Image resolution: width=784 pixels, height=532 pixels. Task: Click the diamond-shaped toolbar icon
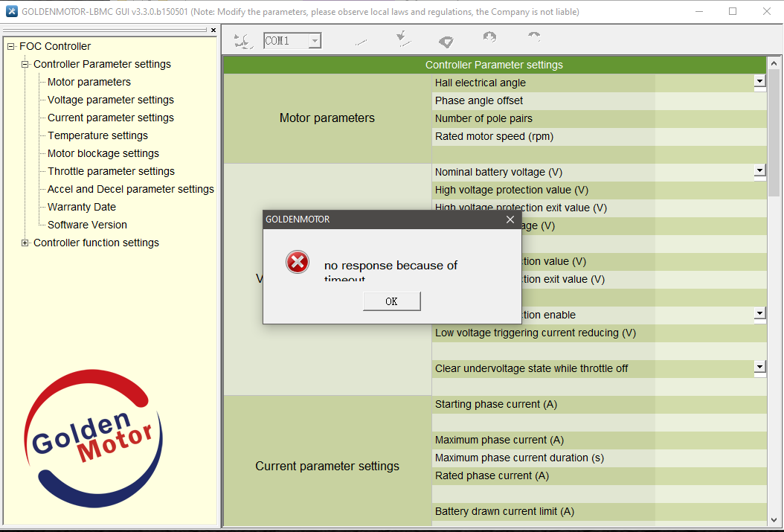pos(446,42)
